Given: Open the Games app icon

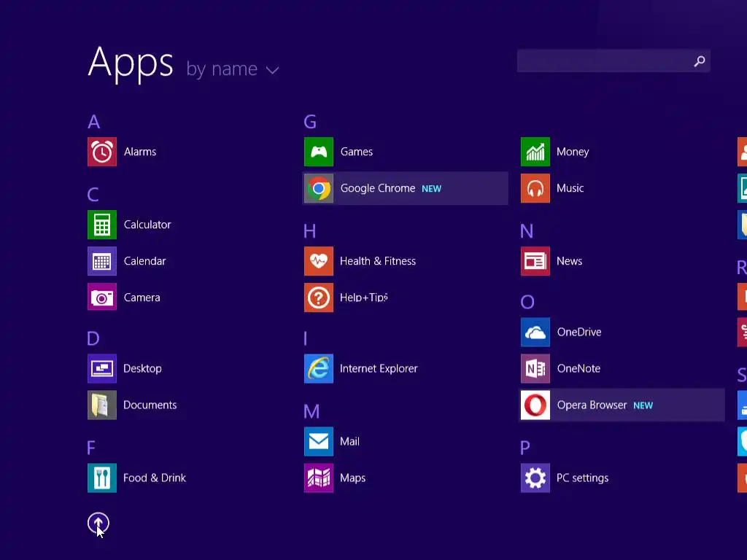Looking at the screenshot, I should pos(319,152).
